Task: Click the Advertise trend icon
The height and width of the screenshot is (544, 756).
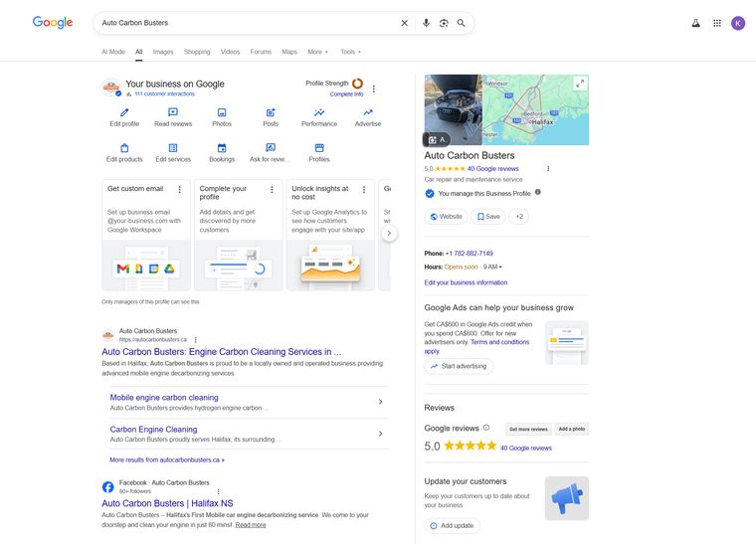Action: (368, 112)
